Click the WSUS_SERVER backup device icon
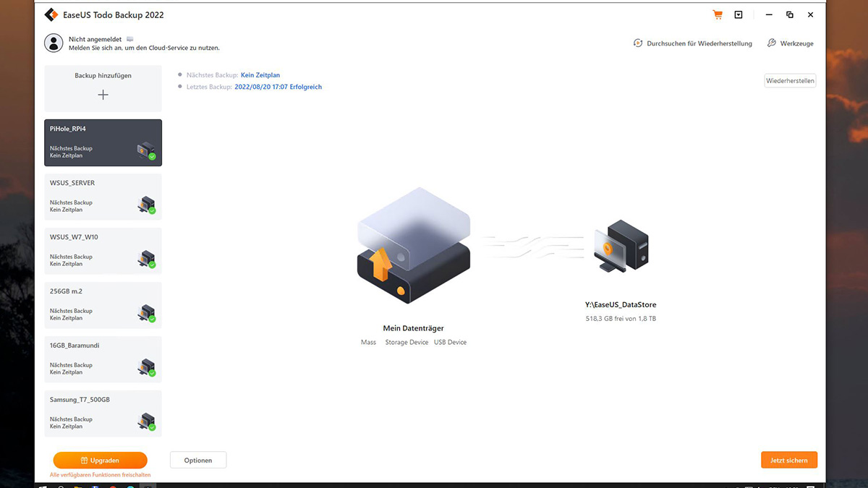This screenshot has width=868, height=488. point(147,205)
